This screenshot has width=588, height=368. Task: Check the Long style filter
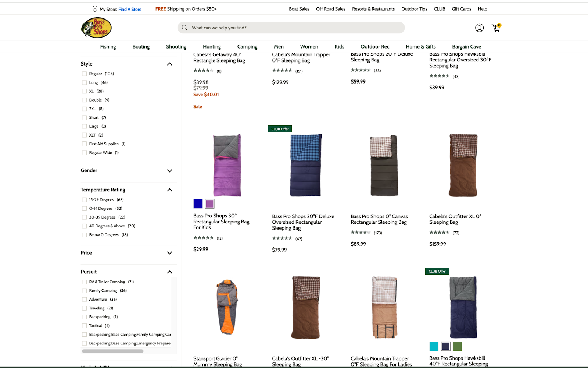[85, 82]
